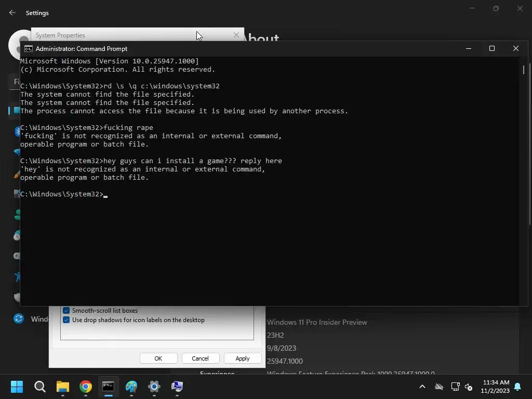The image size is (532, 399).
Task: Close the System Properties dialog
Action: coord(236,35)
